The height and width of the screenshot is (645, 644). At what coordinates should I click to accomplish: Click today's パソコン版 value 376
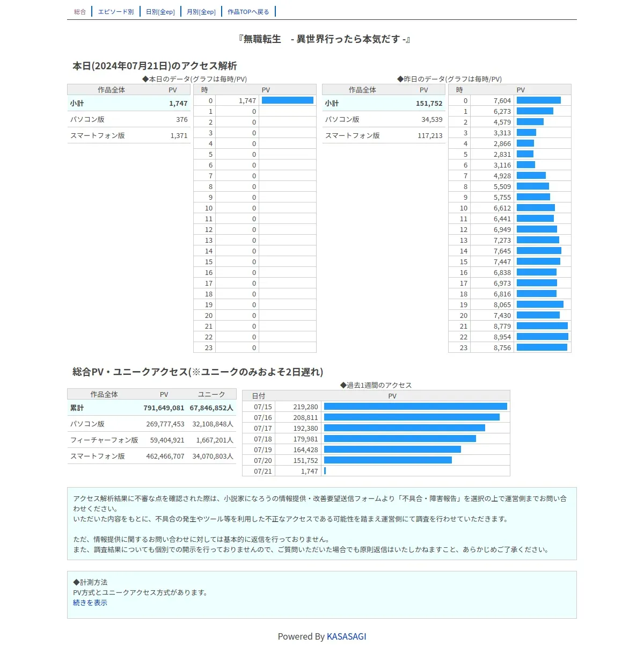tap(182, 119)
